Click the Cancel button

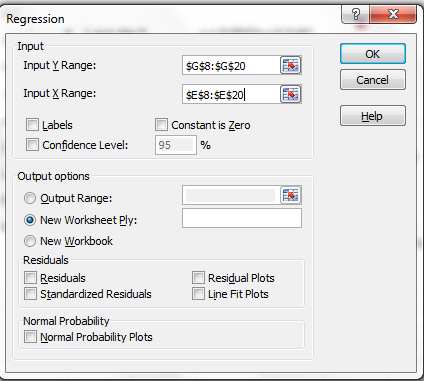(x=373, y=80)
